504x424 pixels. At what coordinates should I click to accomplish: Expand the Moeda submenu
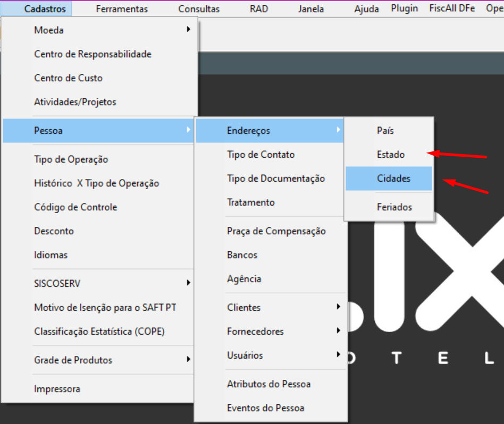pos(98,30)
